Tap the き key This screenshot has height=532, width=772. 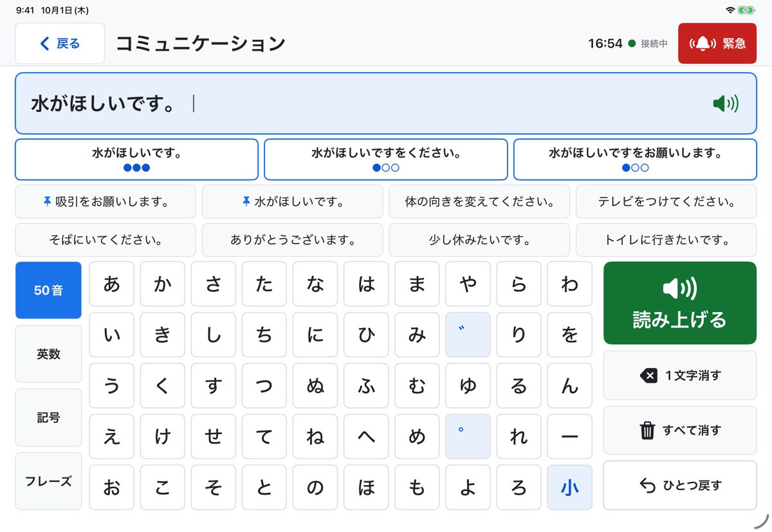(162, 335)
